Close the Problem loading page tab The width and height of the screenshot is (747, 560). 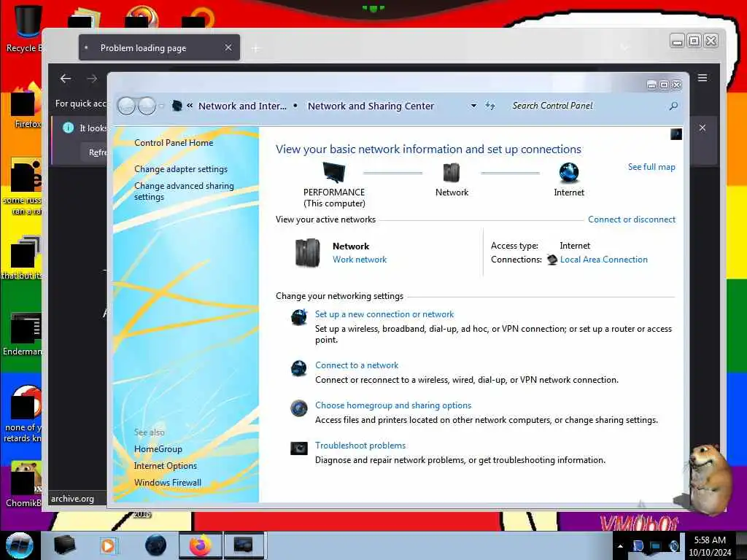(x=228, y=47)
